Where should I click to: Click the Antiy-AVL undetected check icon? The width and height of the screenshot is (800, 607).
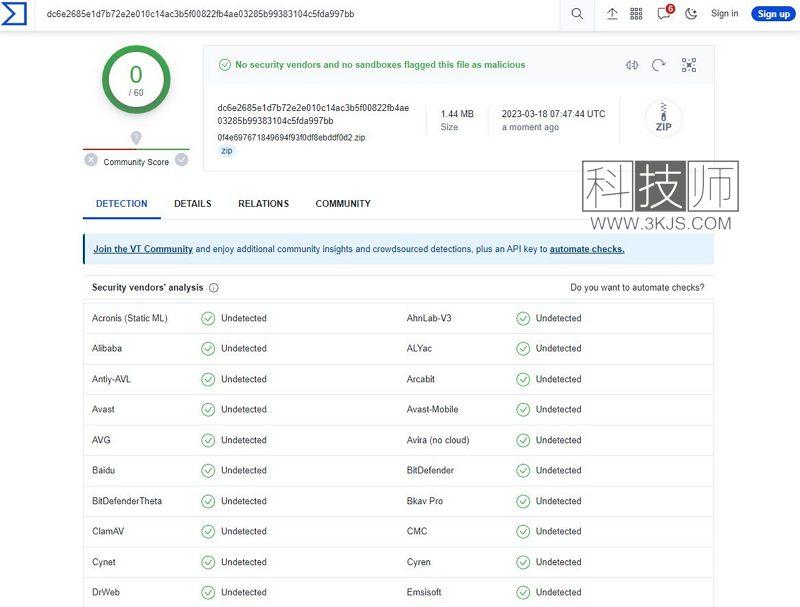(208, 380)
